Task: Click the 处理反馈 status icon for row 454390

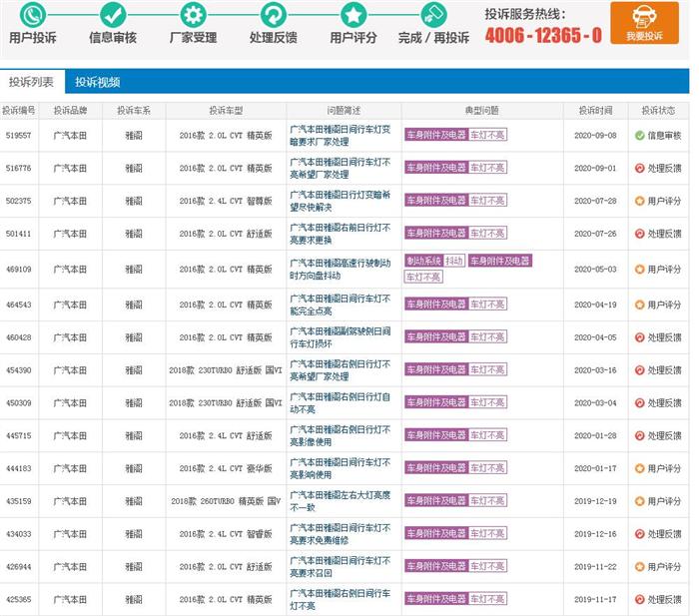Action: [x=640, y=370]
